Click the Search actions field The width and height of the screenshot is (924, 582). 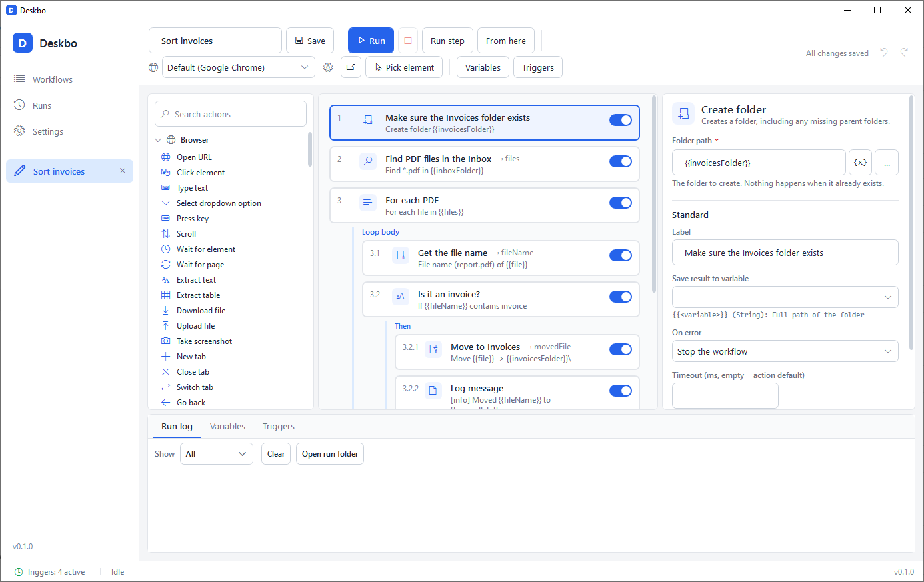click(231, 114)
